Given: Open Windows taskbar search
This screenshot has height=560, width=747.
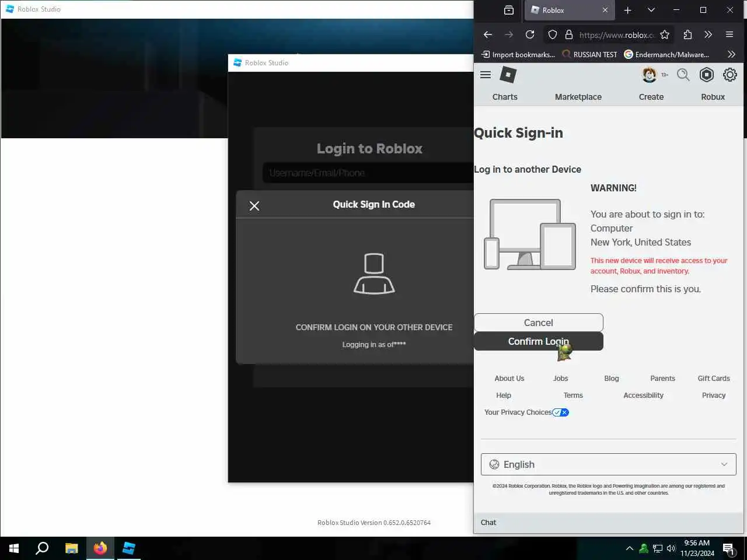Looking at the screenshot, I should tap(42, 548).
